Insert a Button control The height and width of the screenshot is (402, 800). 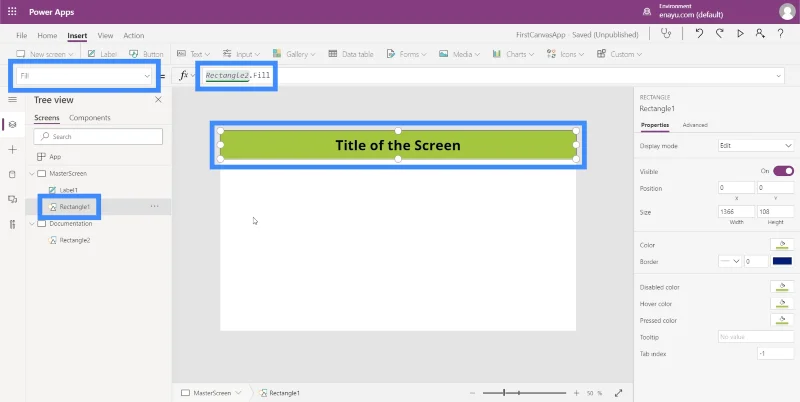146,54
